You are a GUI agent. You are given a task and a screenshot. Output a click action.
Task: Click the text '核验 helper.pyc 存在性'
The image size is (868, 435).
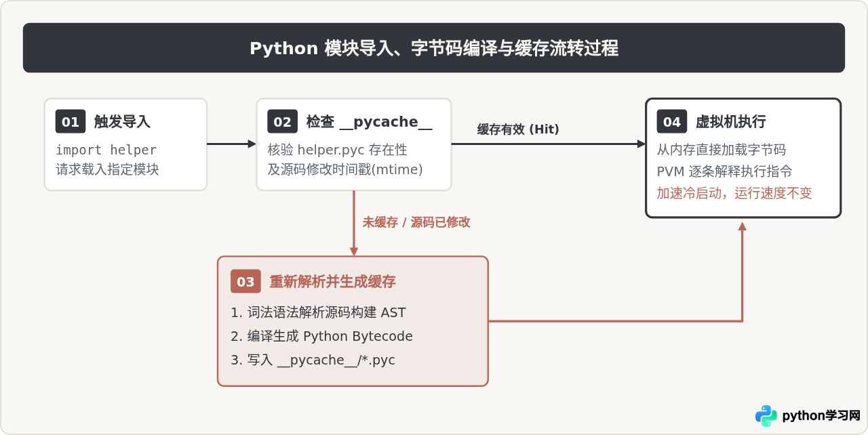click(x=337, y=150)
